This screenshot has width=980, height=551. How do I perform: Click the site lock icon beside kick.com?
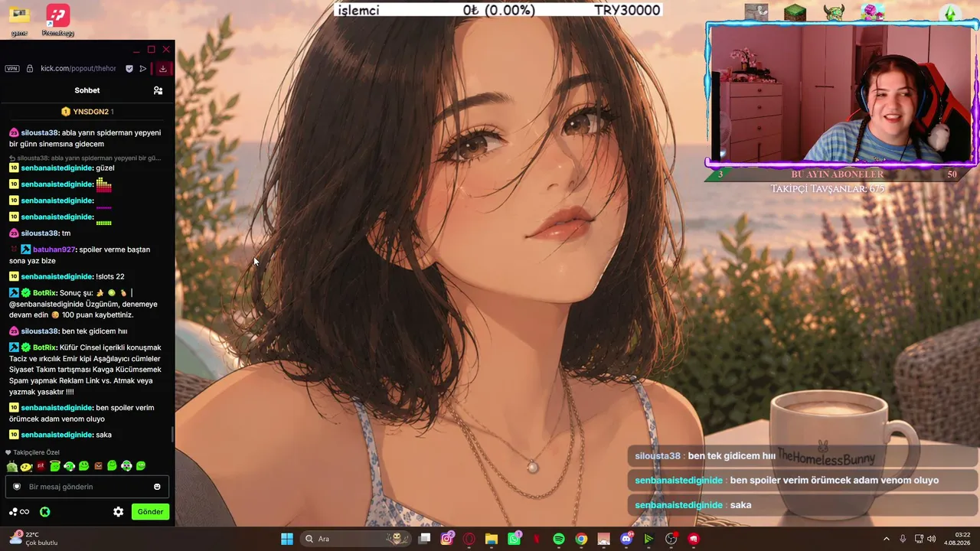[30, 68]
